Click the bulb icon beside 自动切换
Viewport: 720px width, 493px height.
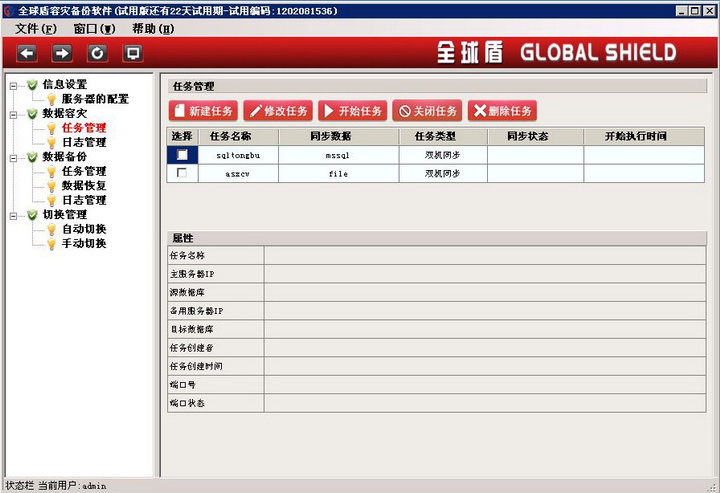tap(52, 230)
